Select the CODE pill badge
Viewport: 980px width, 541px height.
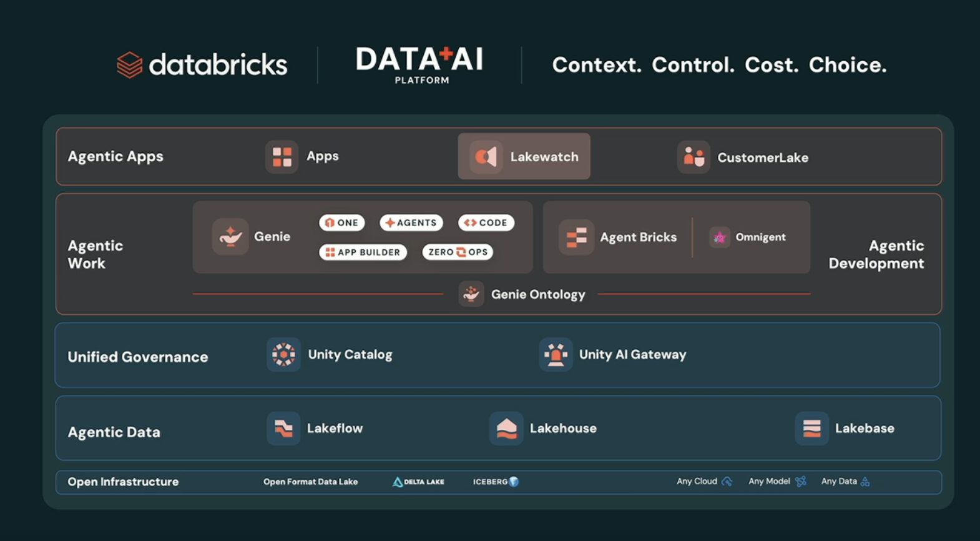486,222
